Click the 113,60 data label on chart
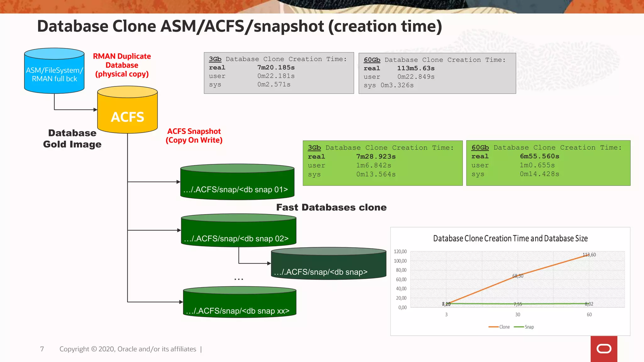 589,255
